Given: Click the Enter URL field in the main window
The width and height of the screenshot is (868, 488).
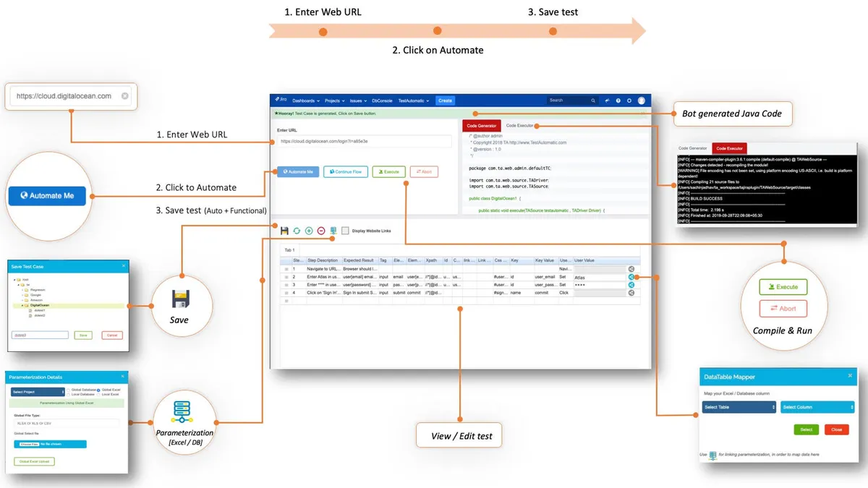Looking at the screenshot, I should pyautogui.click(x=364, y=141).
